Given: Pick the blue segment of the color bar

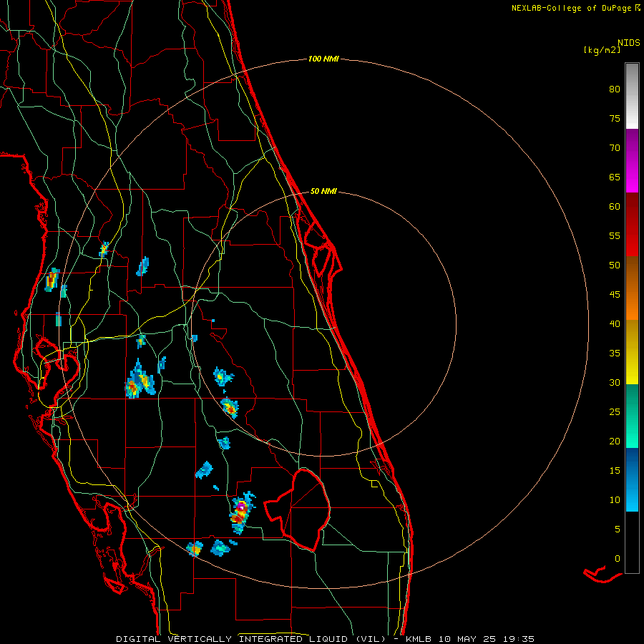Looking at the screenshot, I should [x=632, y=479].
